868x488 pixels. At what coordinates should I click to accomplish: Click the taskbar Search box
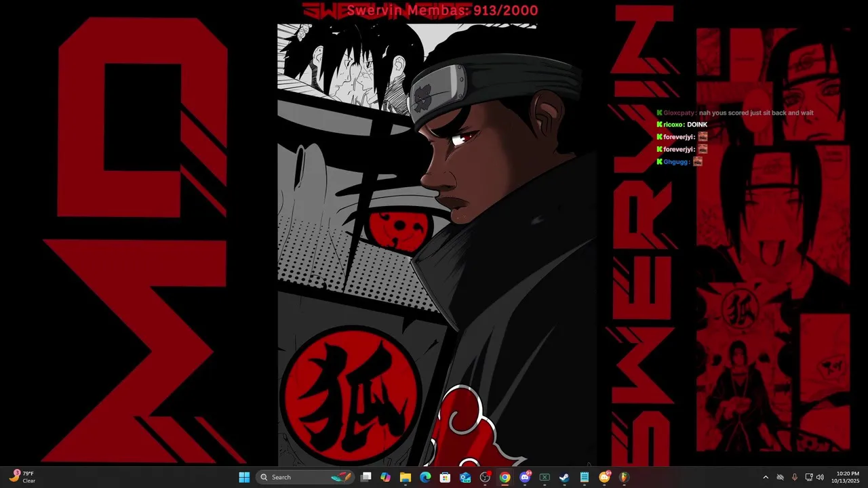click(306, 477)
